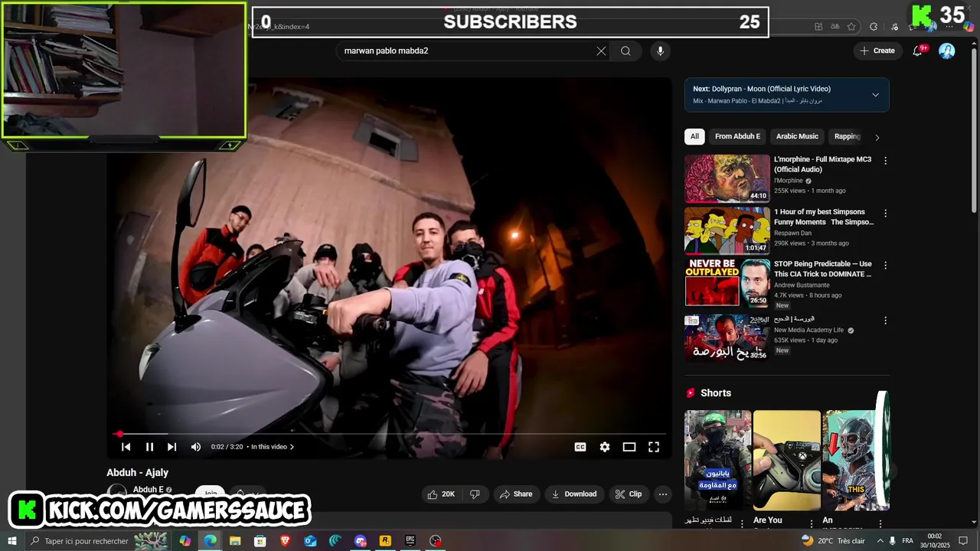Open options for 'STOP Being Predictable' video

tap(886, 265)
